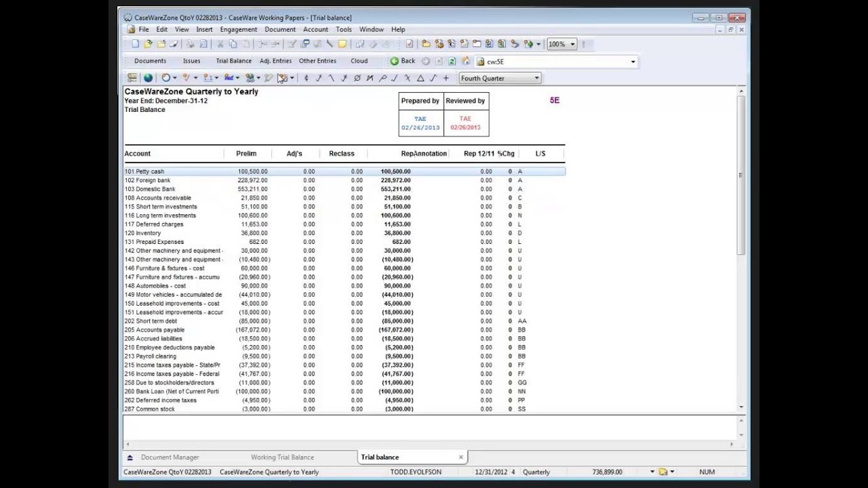Viewport: 868px width, 488px height.
Task: Click the globe icon in tickmark toolbar
Action: [148, 78]
